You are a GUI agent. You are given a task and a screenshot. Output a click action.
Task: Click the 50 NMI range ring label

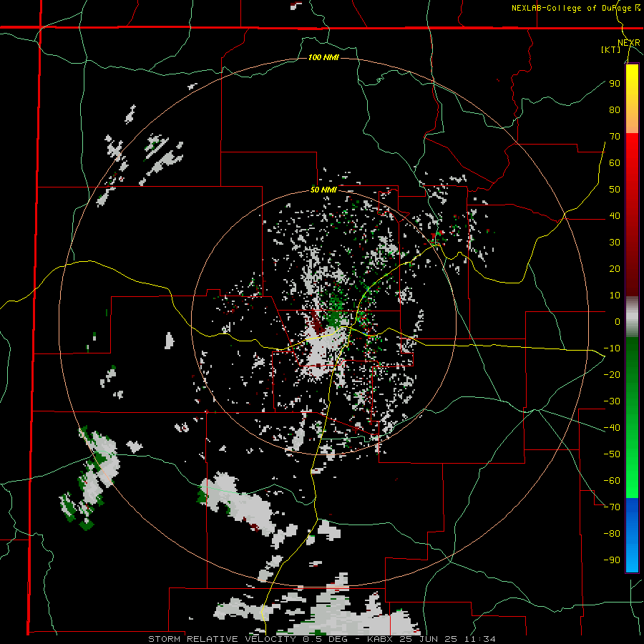point(323,190)
